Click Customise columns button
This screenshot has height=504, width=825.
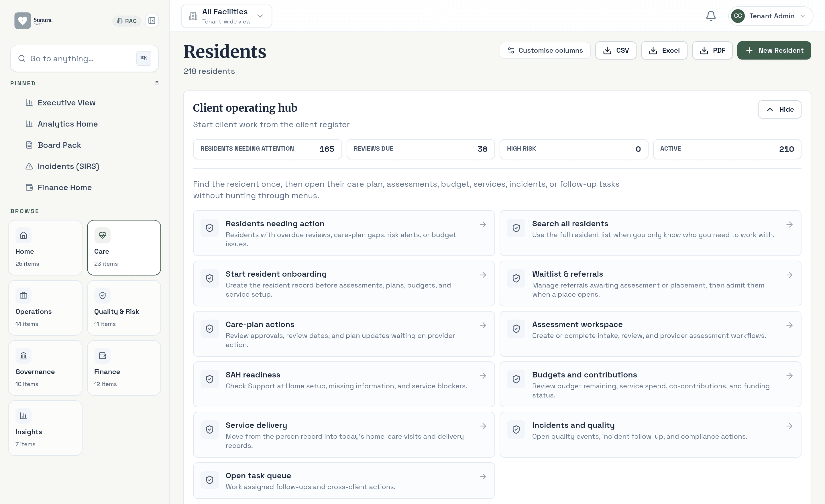point(545,50)
